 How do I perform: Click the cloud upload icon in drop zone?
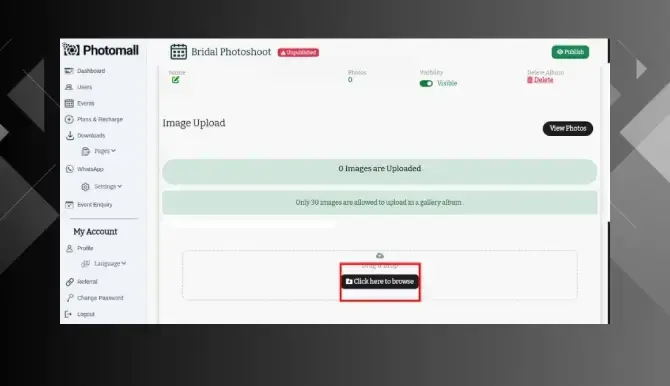tap(380, 256)
